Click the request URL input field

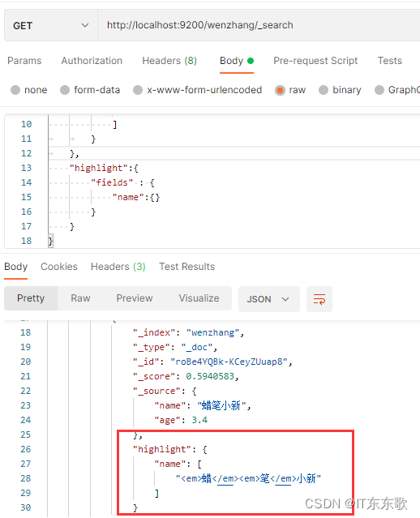(x=259, y=25)
